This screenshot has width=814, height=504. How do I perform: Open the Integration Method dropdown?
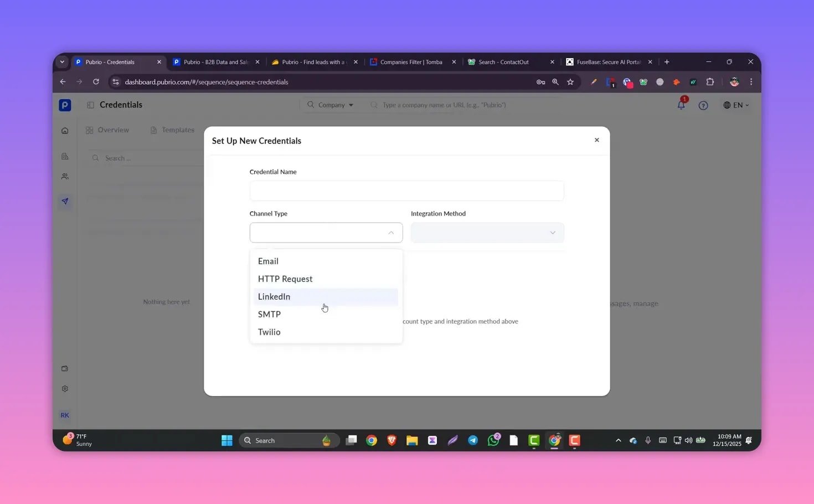(x=486, y=233)
